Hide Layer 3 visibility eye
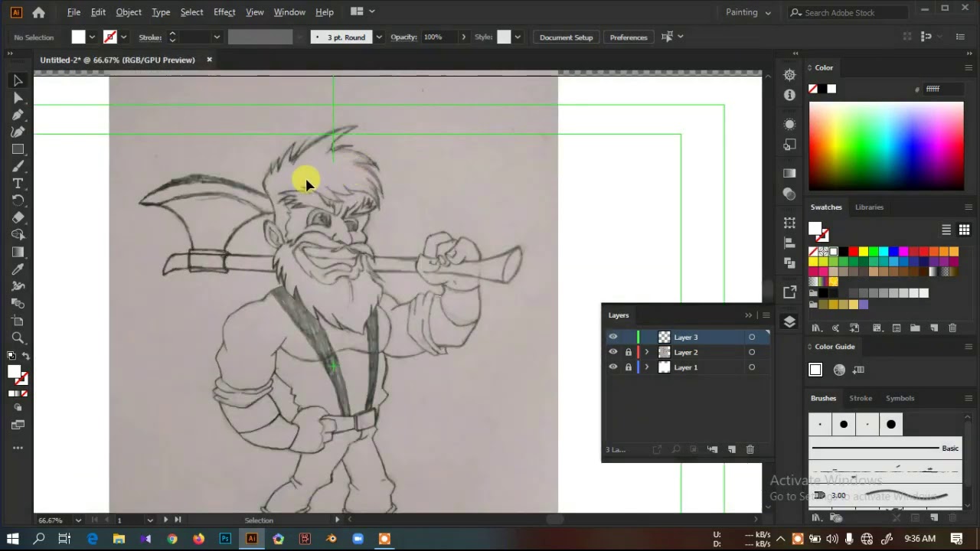Screen dimensions: 980x551 click(x=612, y=337)
